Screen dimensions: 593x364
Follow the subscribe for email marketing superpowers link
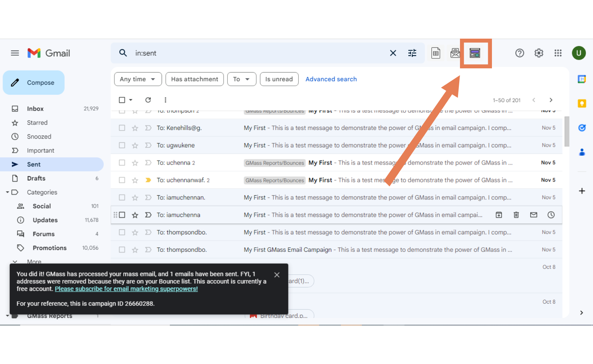pyautogui.click(x=126, y=289)
